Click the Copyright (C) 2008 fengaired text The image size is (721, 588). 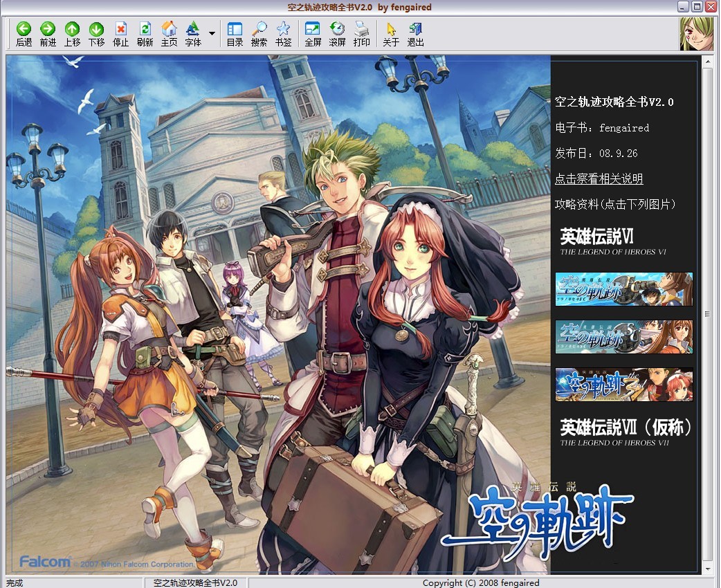point(481,583)
